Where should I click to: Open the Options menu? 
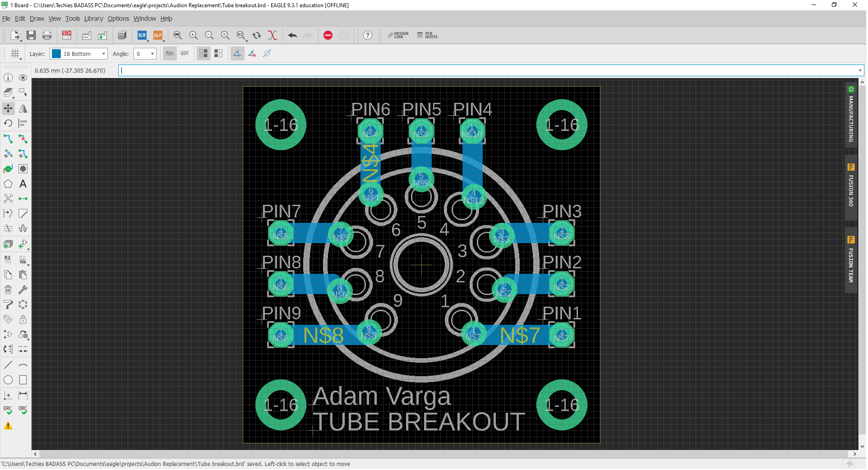tap(118, 18)
